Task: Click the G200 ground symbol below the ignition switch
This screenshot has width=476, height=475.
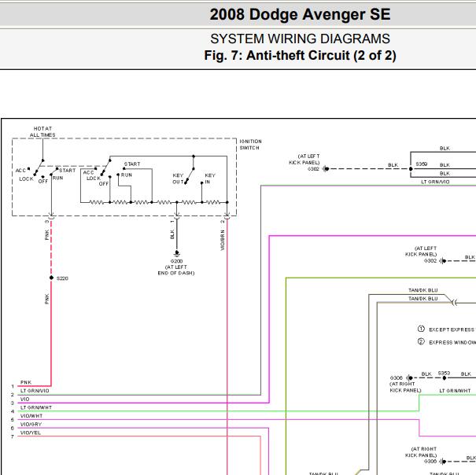Action: coord(177,252)
